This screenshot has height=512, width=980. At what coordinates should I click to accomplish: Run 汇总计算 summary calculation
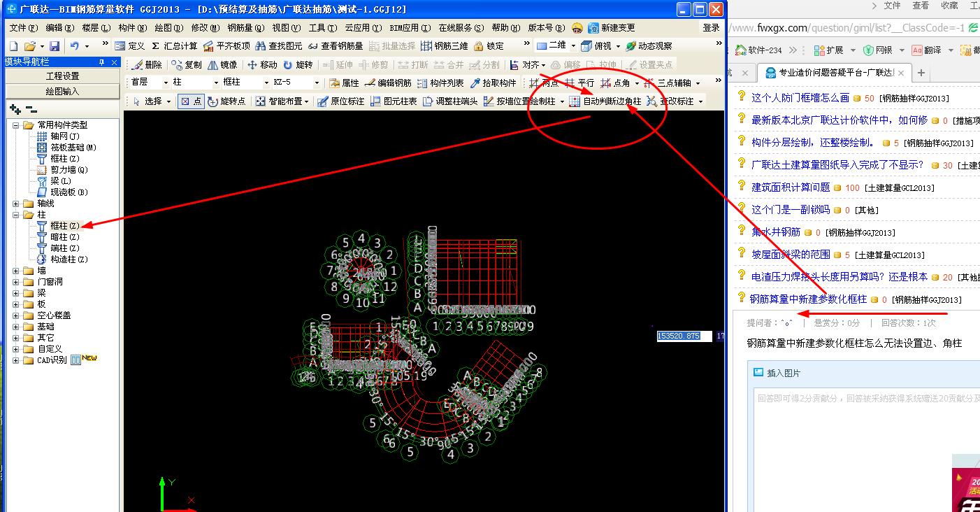(x=175, y=45)
